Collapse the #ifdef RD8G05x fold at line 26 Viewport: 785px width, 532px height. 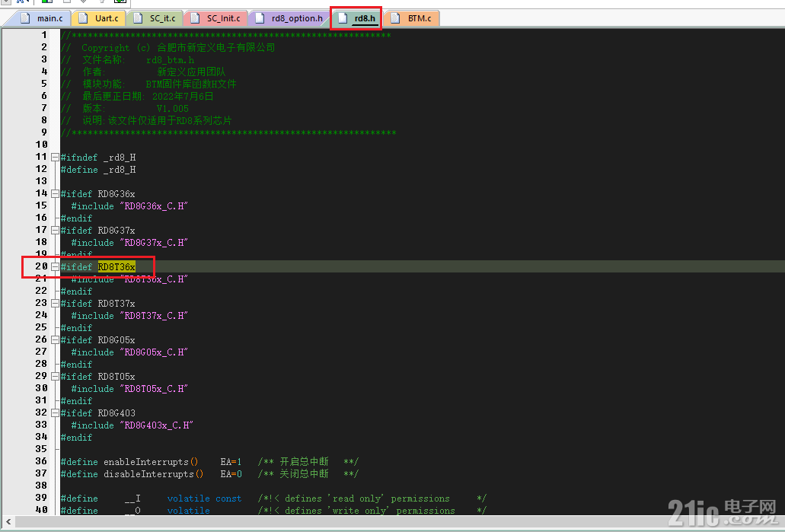[55, 339]
